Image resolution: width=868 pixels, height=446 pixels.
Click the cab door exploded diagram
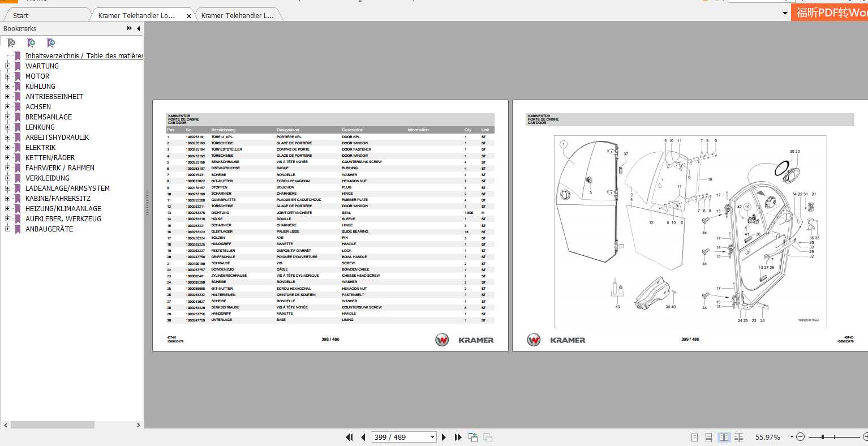click(690, 231)
